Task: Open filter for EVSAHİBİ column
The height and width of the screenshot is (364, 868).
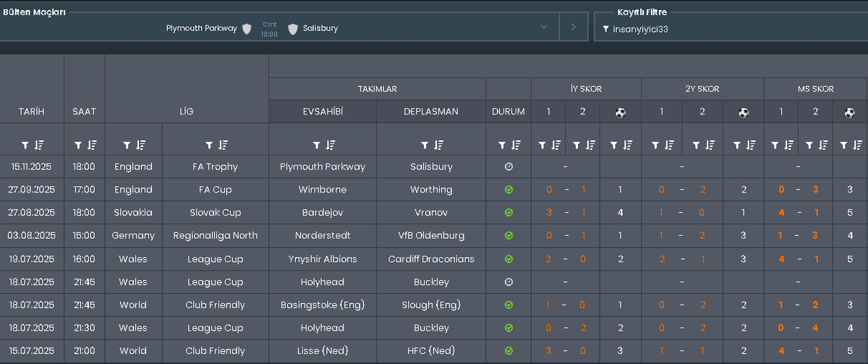Action: (316, 145)
